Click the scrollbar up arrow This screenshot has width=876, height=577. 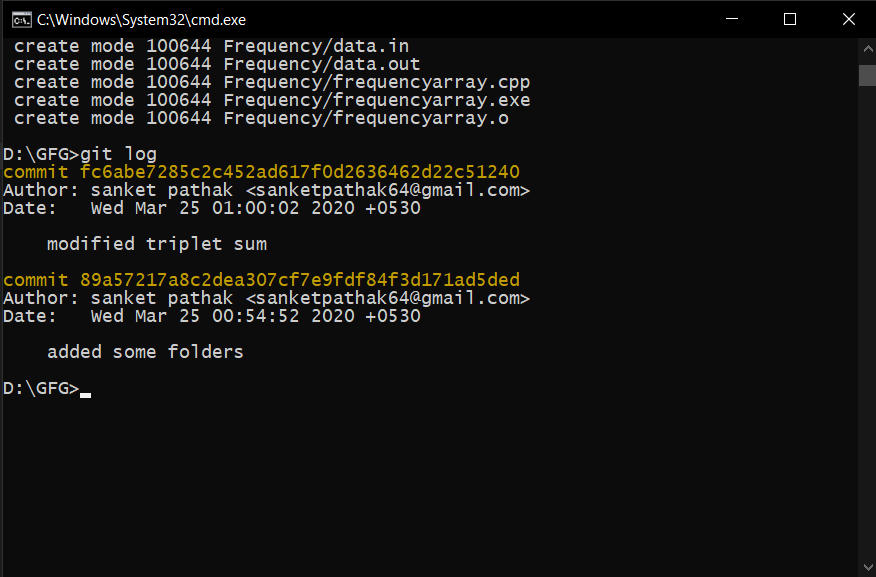(867, 49)
